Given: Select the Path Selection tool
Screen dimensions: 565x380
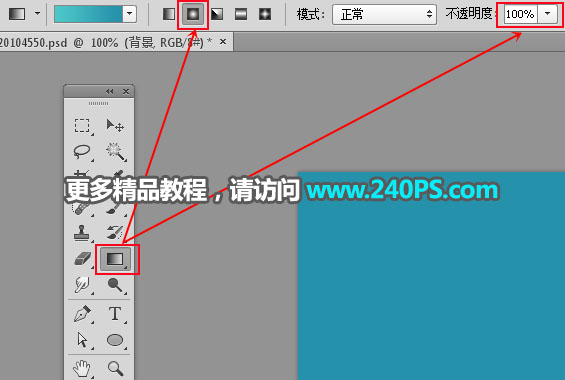Looking at the screenshot, I should 82,340.
